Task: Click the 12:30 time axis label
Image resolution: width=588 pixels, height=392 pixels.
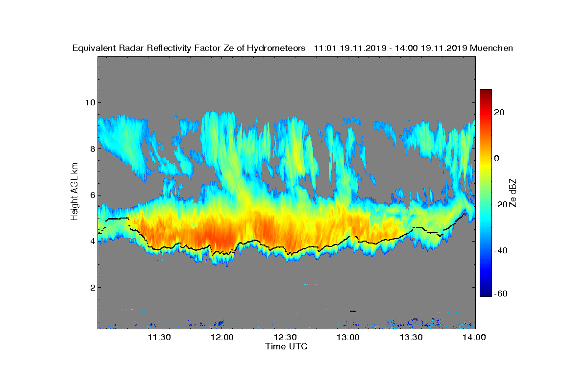Action: coord(286,338)
